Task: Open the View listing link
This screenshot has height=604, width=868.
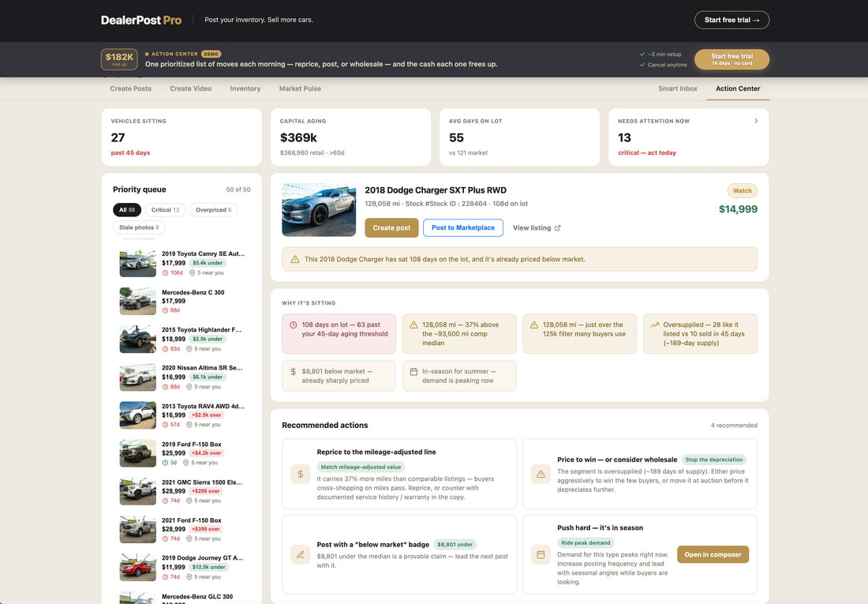Action: [537, 227]
